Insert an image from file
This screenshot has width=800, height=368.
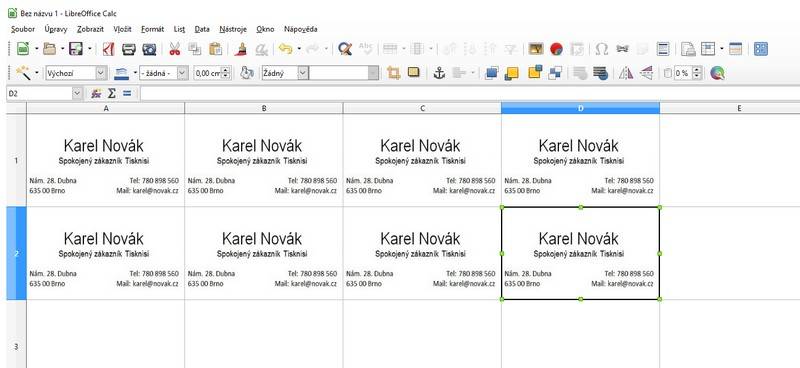coord(536,49)
